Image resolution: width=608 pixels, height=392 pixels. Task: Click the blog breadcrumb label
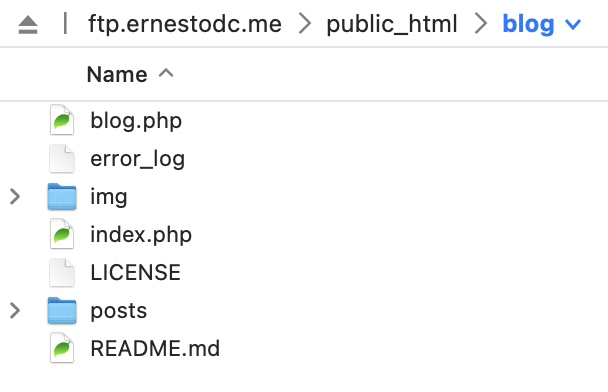pos(528,24)
